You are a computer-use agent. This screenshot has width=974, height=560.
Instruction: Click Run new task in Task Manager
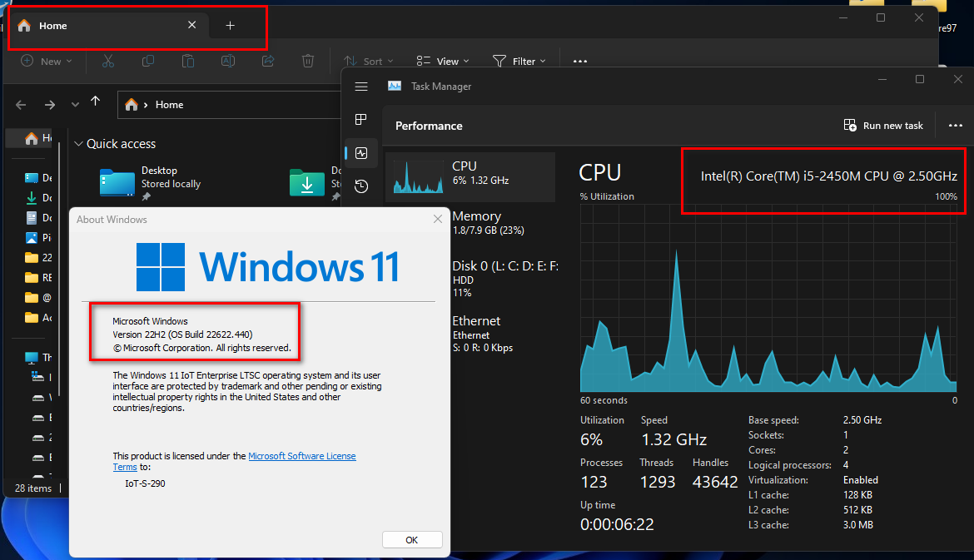pos(882,126)
